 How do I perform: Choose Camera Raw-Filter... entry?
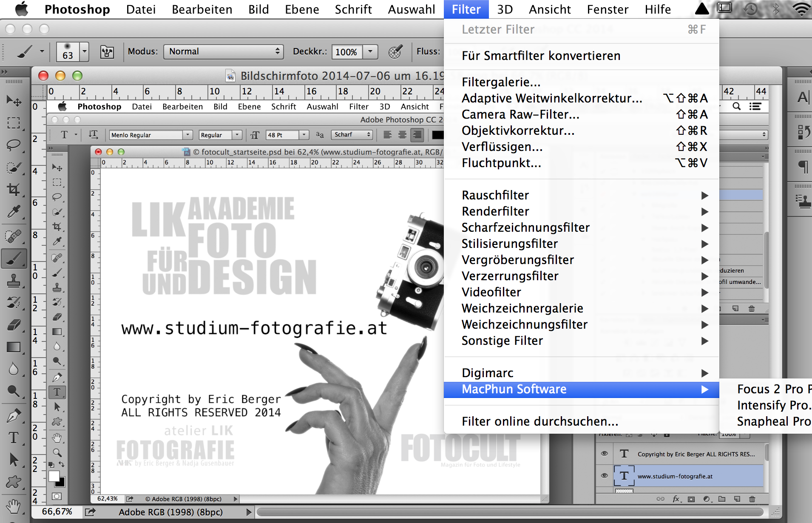(582, 114)
